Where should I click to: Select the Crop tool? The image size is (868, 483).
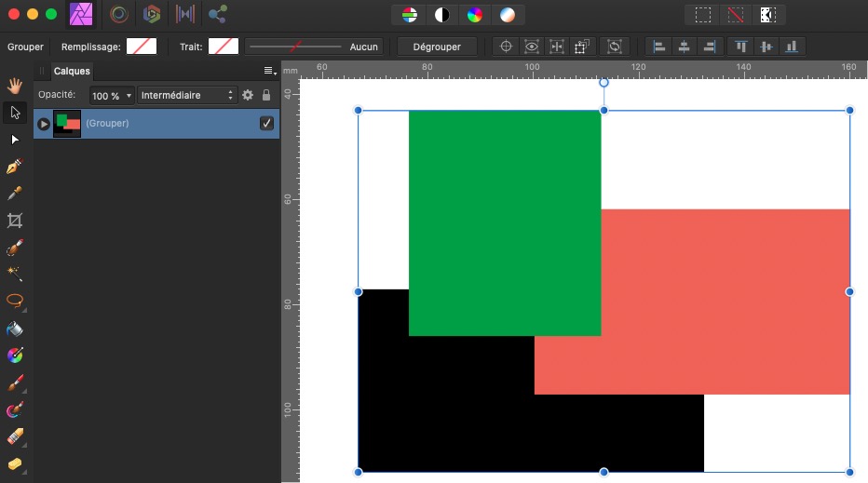[x=14, y=221]
